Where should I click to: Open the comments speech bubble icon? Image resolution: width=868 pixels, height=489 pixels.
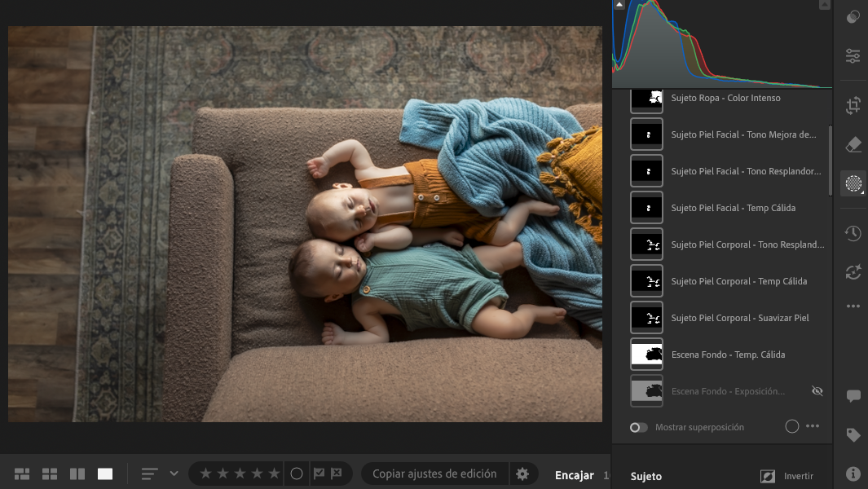(x=853, y=396)
